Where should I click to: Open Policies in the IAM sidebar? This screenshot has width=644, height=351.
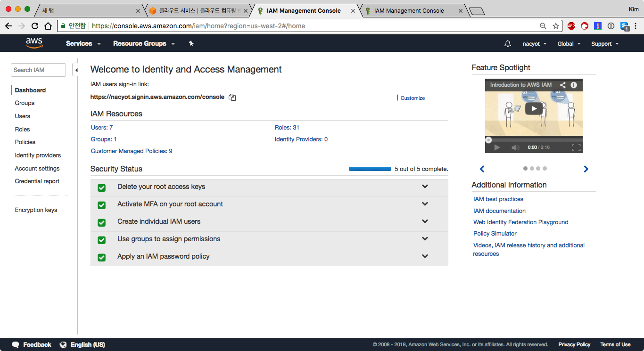(x=25, y=142)
